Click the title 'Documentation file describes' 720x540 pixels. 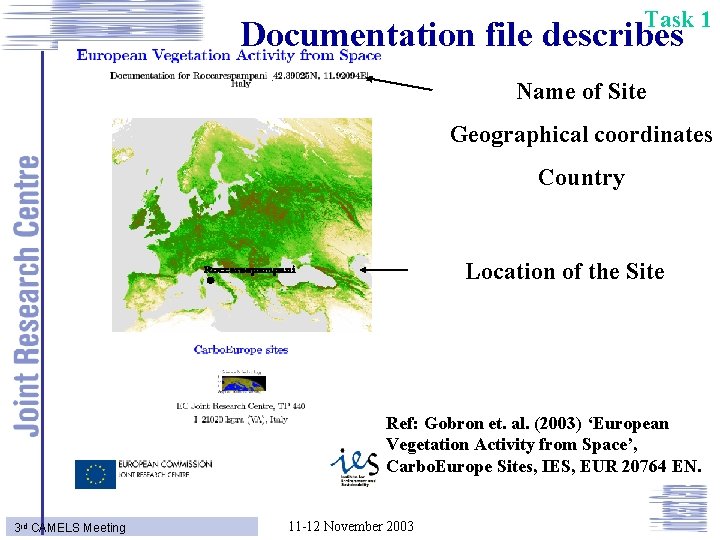pos(462,35)
